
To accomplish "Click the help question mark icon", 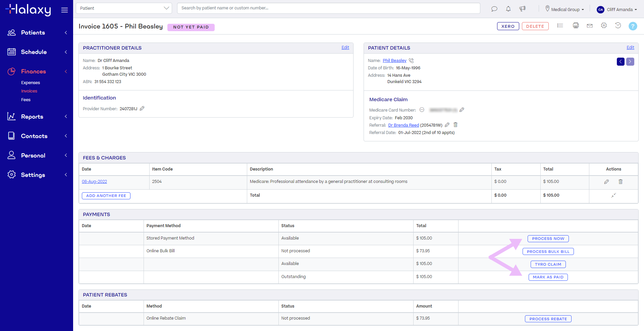I will tap(633, 26).
